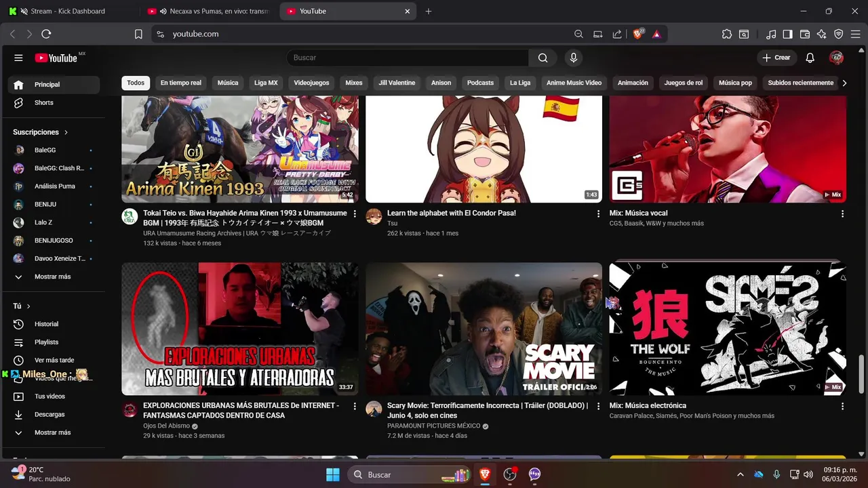This screenshot has height=488, width=868.
Task: Open Paramount Pictures México channel avatar
Action: coord(374,409)
